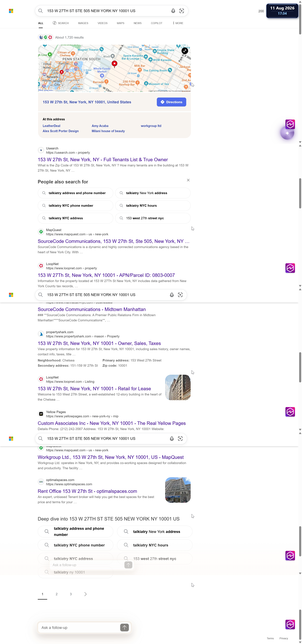Go to the MAPS tab
This screenshot has width=302, height=644.
120,23
